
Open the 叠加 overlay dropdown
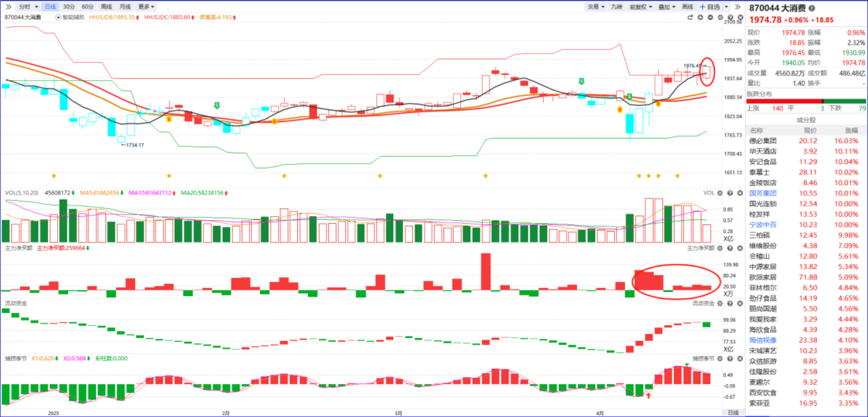[667, 7]
